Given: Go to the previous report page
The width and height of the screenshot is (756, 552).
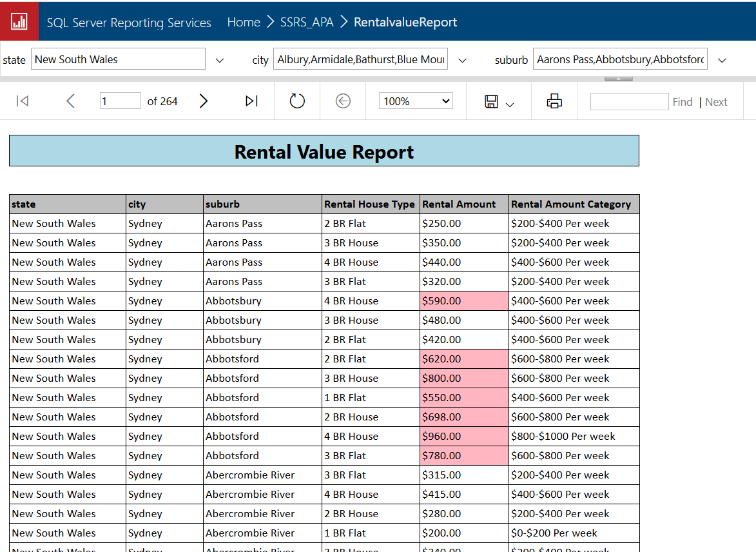Looking at the screenshot, I should (x=71, y=101).
